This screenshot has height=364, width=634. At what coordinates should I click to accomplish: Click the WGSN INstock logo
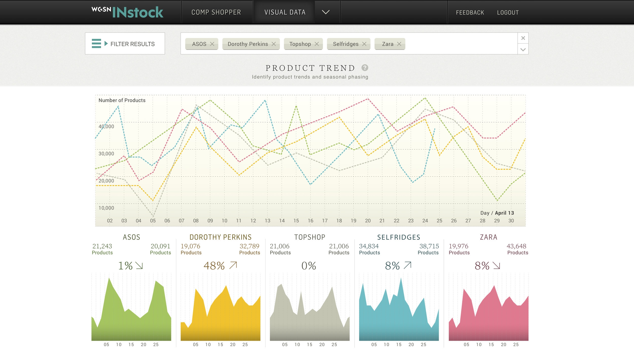(127, 12)
